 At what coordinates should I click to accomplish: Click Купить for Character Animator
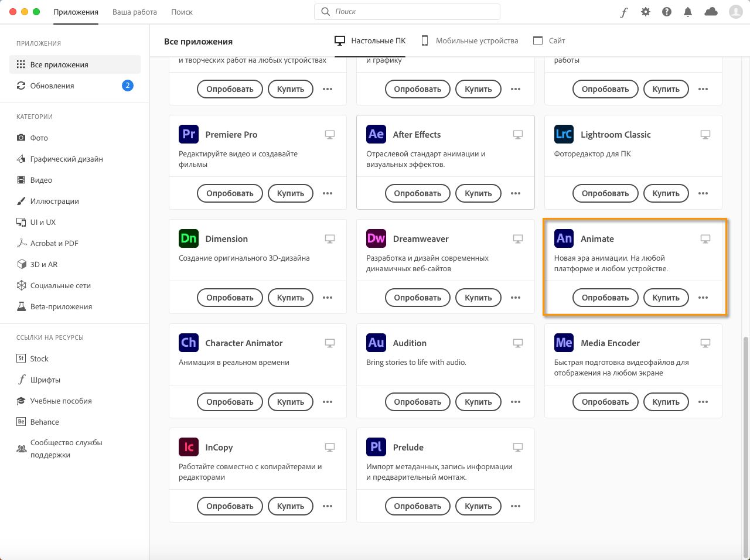291,402
